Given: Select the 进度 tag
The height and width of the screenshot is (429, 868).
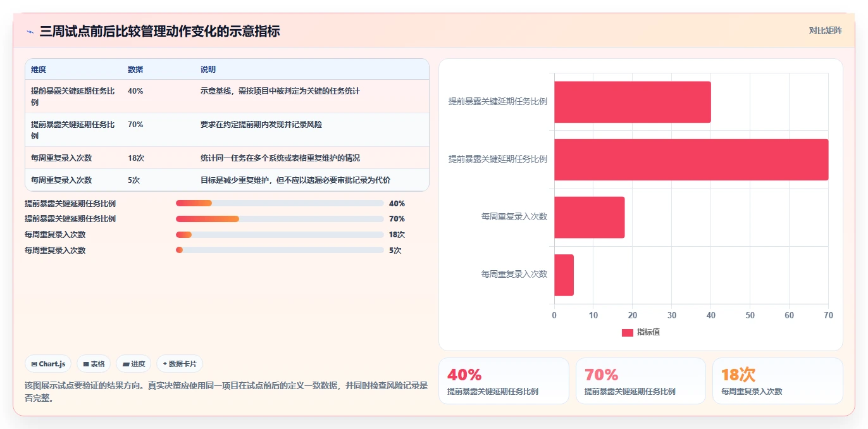Looking at the screenshot, I should click(x=133, y=364).
